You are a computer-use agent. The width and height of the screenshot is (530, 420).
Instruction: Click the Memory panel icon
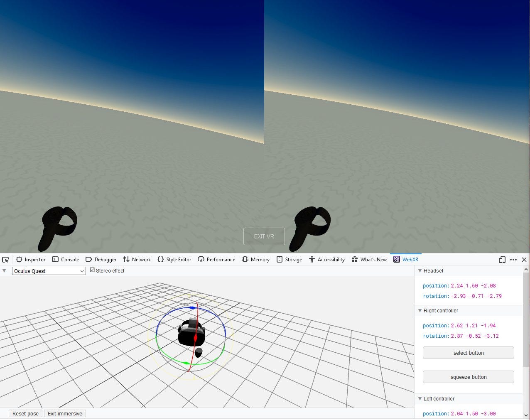pos(245,259)
